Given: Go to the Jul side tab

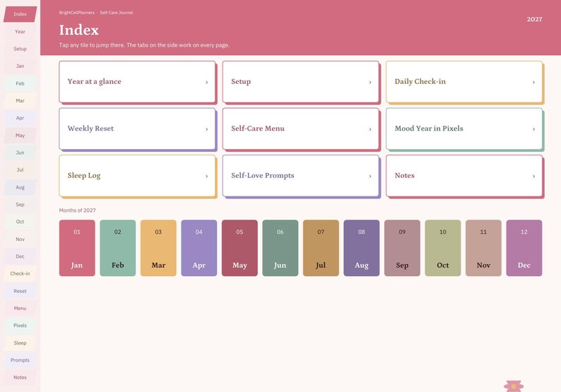Looking at the screenshot, I should (x=20, y=170).
